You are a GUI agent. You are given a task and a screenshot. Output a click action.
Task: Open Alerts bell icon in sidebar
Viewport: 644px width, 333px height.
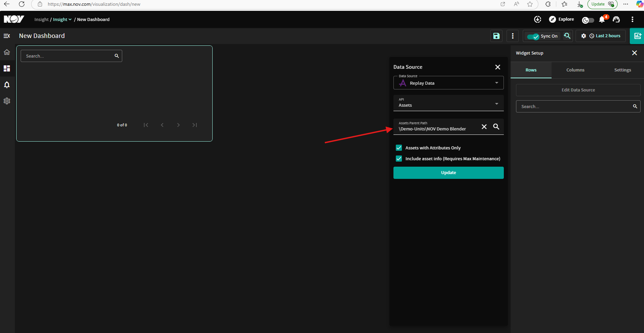click(7, 85)
